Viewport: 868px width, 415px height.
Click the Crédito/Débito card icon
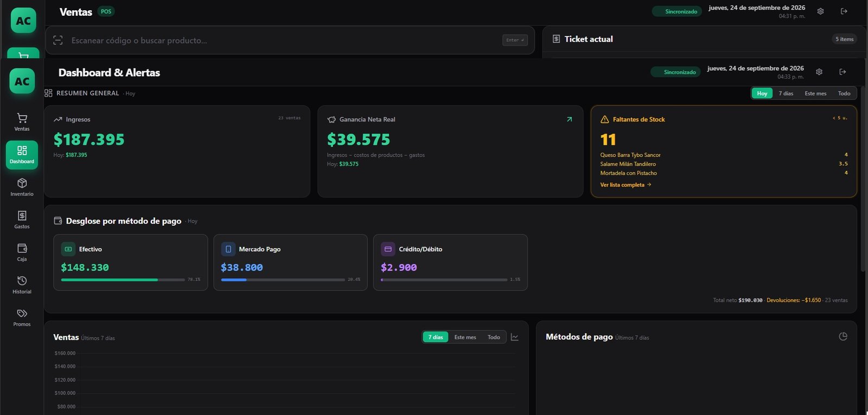[x=388, y=249]
